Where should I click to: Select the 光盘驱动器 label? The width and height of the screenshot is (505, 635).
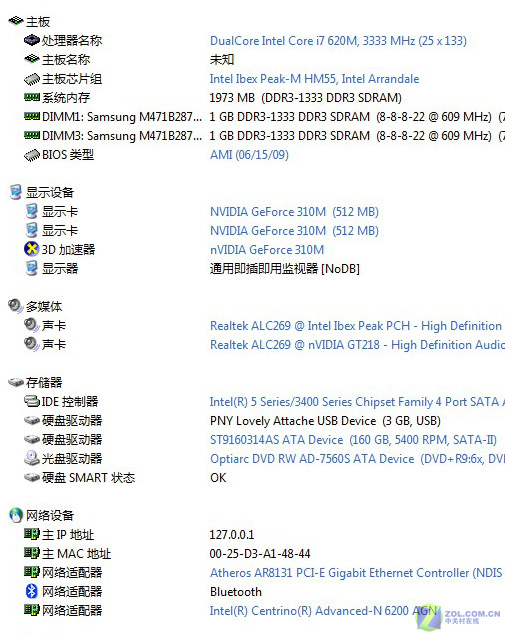click(72, 458)
